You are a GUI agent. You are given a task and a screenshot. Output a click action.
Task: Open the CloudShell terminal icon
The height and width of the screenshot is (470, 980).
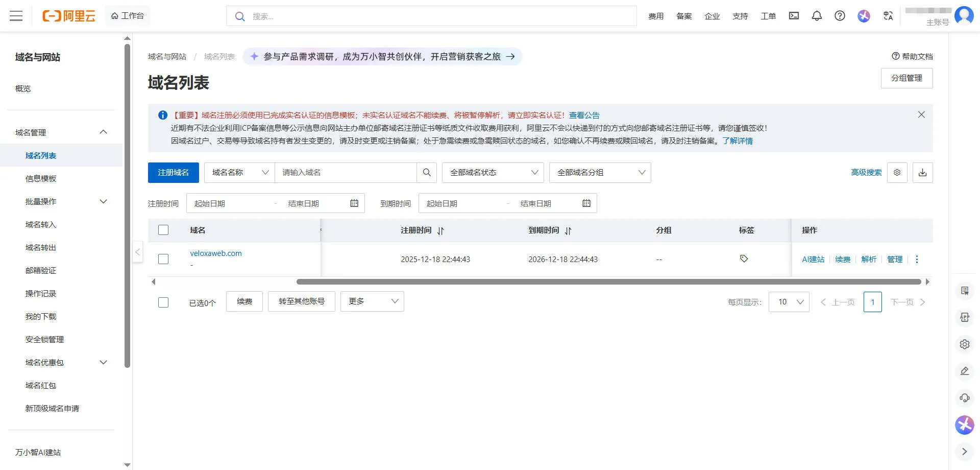pos(793,16)
